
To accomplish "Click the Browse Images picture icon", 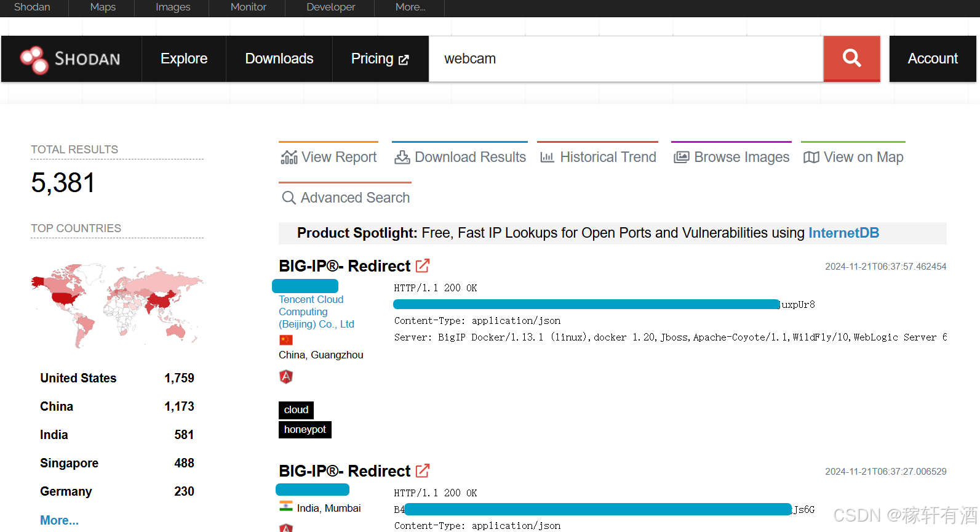I will [x=682, y=158].
